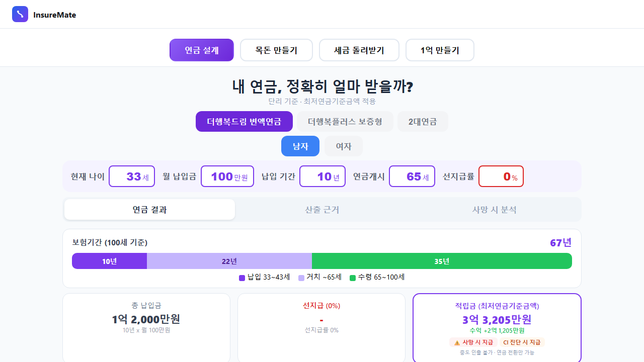The image size is (644, 362).
Task: Switch gender to 여자
Action: click(343, 146)
